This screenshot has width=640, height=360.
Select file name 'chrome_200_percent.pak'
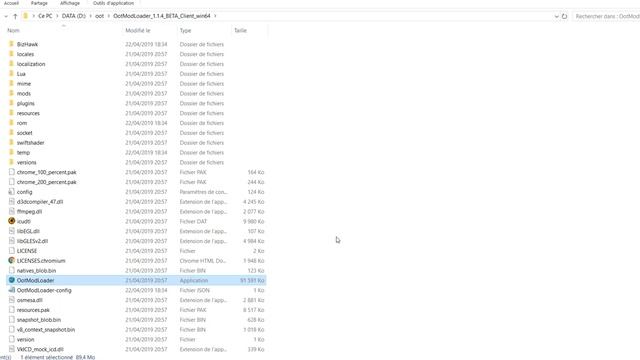coord(47,182)
